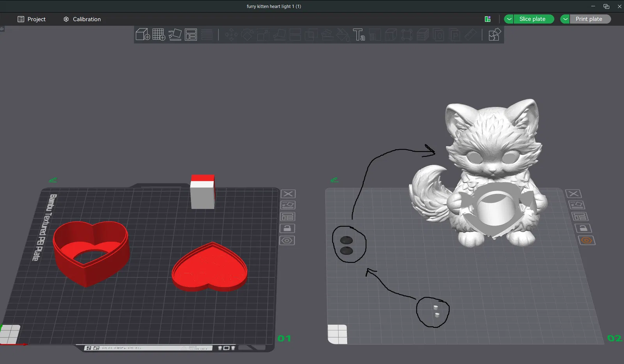The height and width of the screenshot is (364, 624).
Task: Toggle the lock on plate 02
Action: (583, 228)
